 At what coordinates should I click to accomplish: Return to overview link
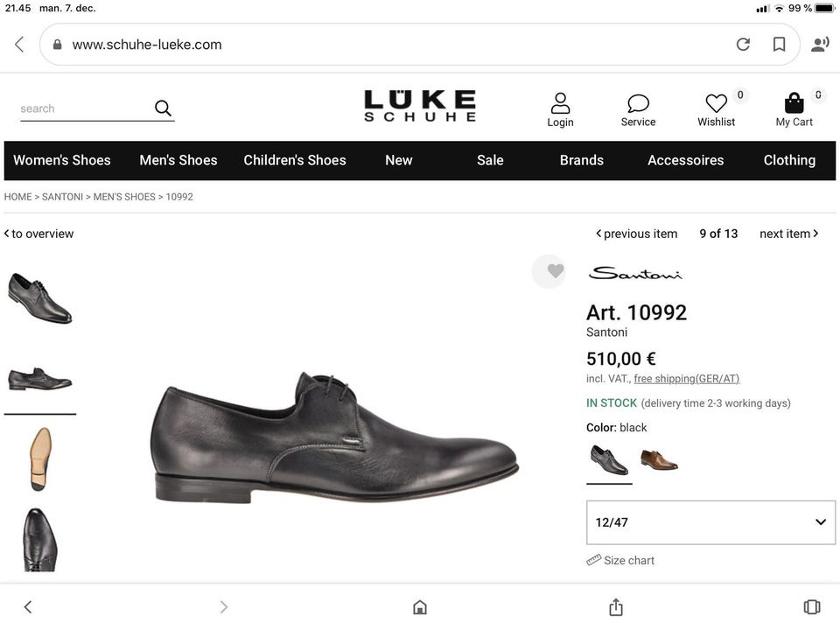pyautogui.click(x=39, y=234)
